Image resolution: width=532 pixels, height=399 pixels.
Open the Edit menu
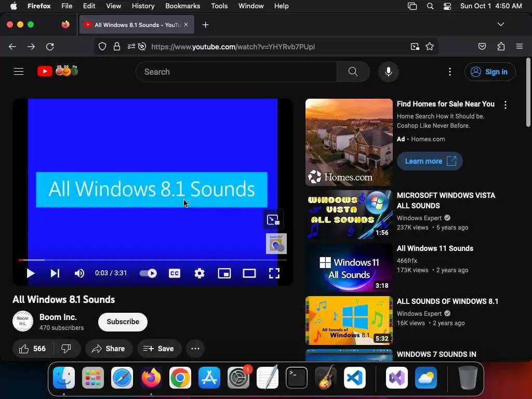coord(89,6)
